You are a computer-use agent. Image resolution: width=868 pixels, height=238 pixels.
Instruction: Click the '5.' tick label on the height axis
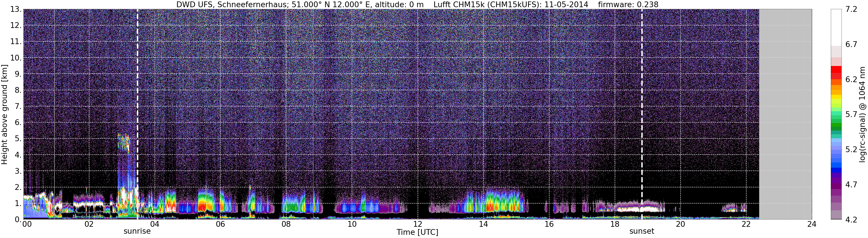pyautogui.click(x=18, y=139)
